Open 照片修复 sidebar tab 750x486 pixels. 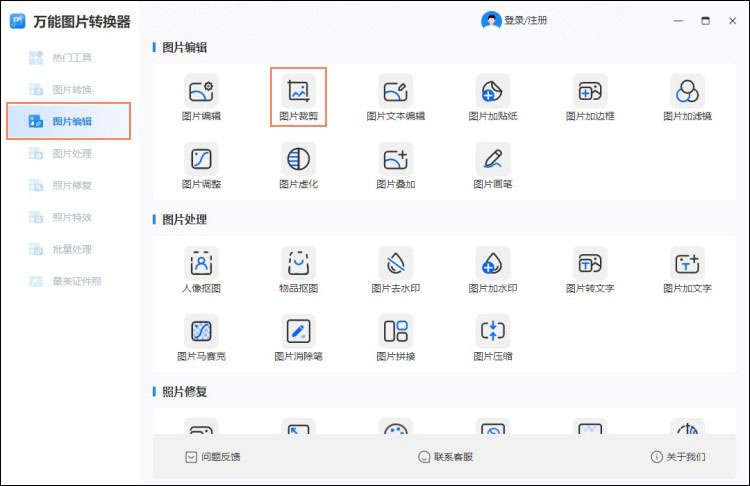pos(68,185)
